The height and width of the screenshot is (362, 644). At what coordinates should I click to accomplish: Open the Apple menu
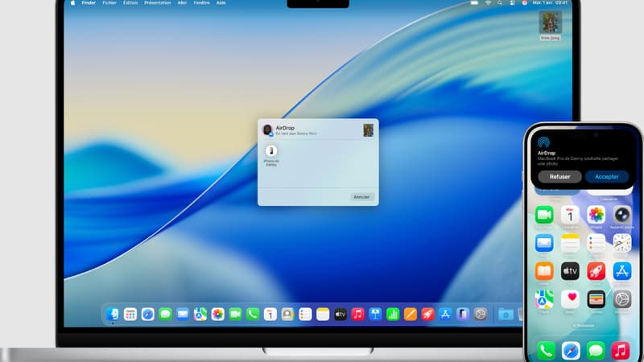pyautogui.click(x=72, y=3)
